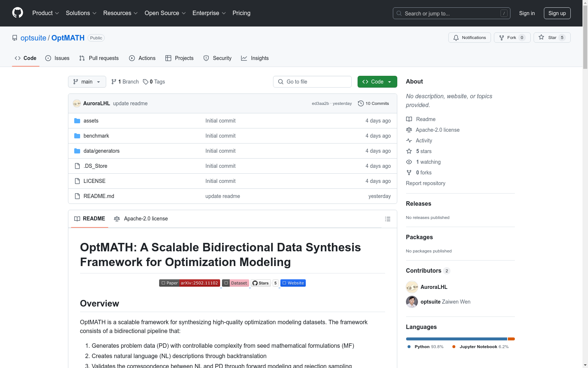The width and height of the screenshot is (588, 368).
Task: Click the forks icon in About
Action: click(409, 173)
